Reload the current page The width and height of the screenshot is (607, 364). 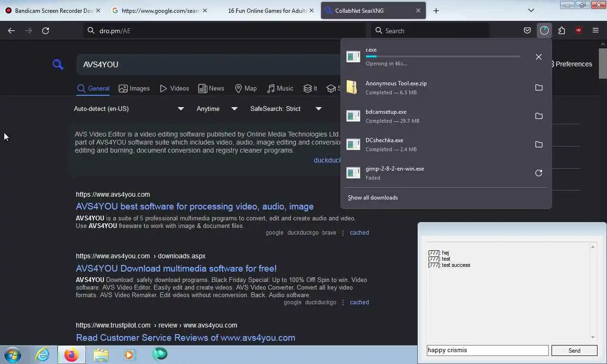click(x=46, y=30)
